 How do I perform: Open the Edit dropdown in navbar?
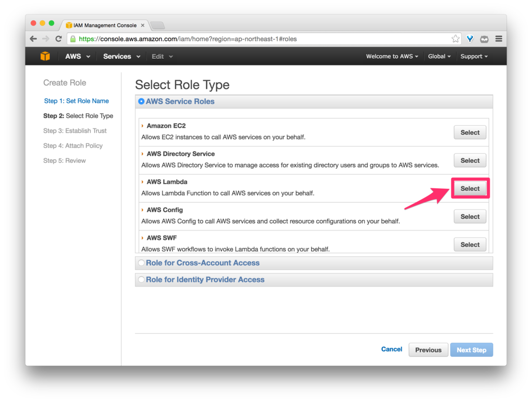[162, 56]
